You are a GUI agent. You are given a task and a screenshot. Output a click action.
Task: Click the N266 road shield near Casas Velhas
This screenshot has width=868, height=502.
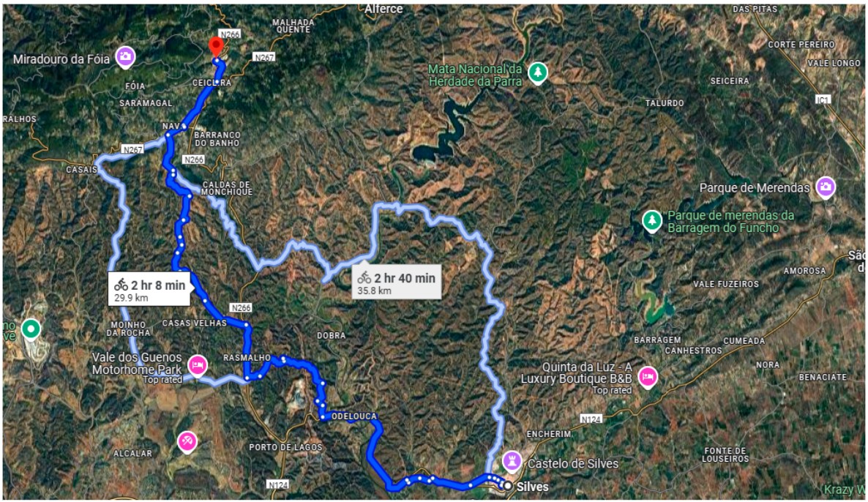coord(241,308)
